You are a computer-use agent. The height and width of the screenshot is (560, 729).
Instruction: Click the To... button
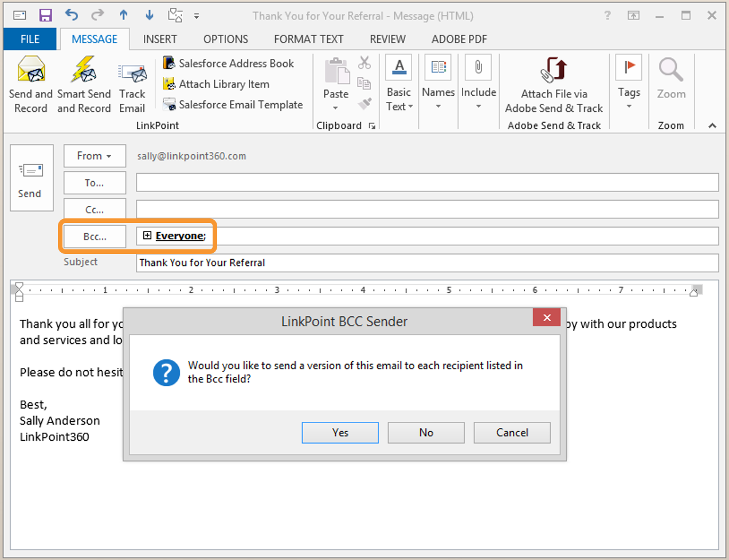(95, 183)
